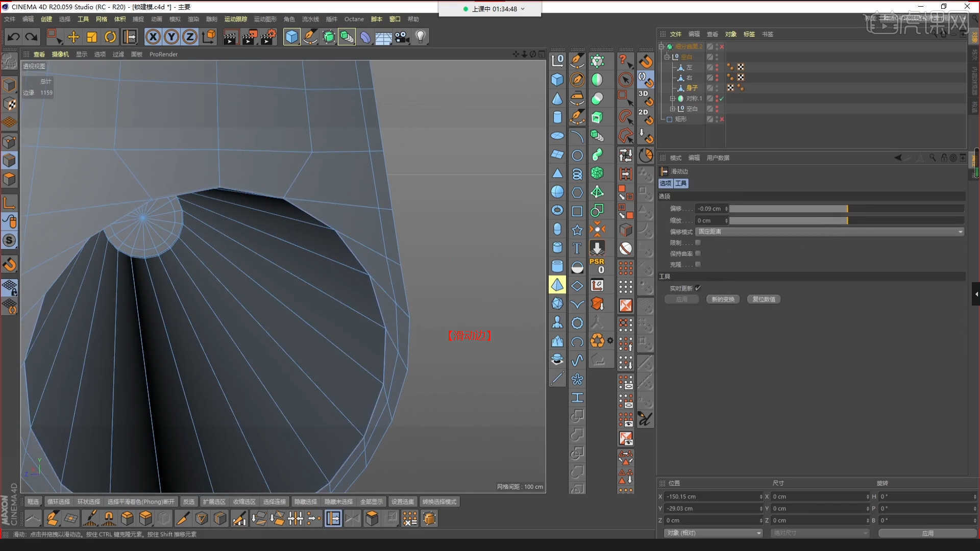980x551 pixels.
Task: Toggle the 限制 checkbox
Action: (x=698, y=243)
